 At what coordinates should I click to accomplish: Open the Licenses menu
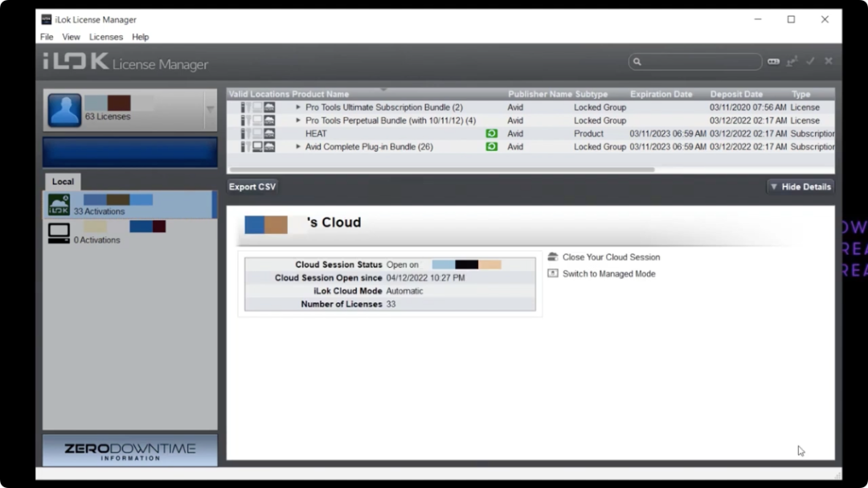point(106,37)
